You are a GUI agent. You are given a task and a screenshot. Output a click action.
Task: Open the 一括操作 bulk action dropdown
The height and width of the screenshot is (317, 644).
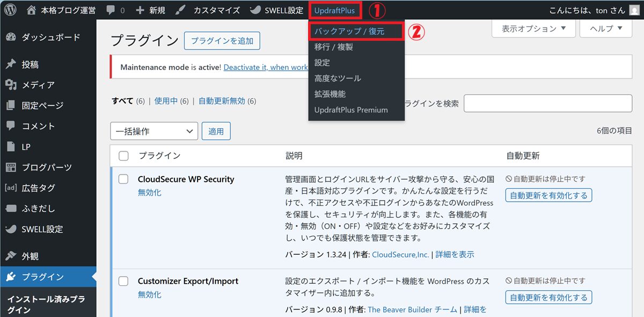point(154,131)
